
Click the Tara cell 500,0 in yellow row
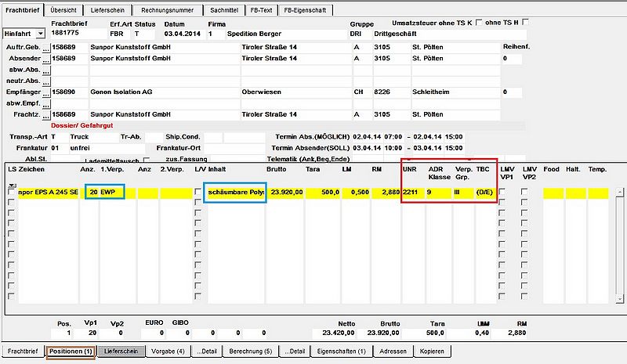click(323, 193)
